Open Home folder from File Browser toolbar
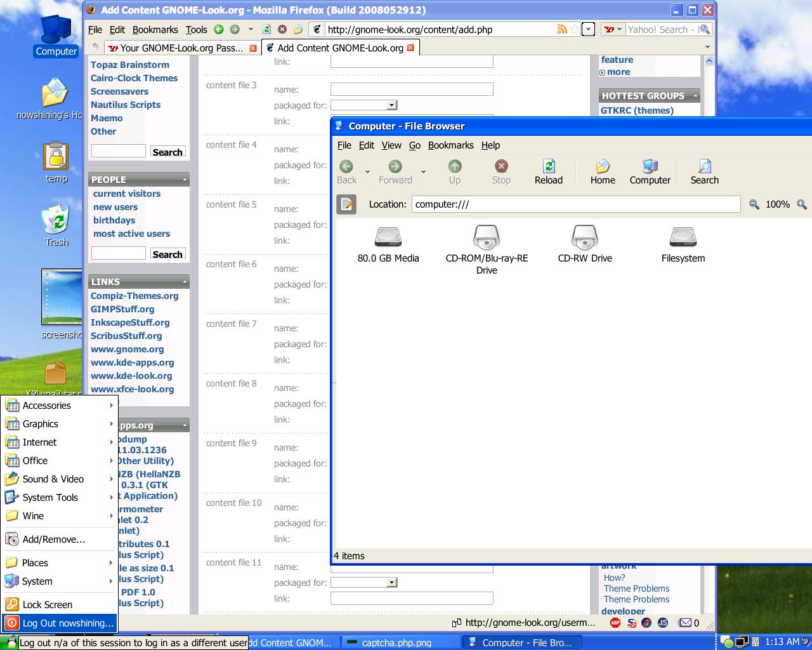This screenshot has width=812, height=650. pyautogui.click(x=603, y=172)
